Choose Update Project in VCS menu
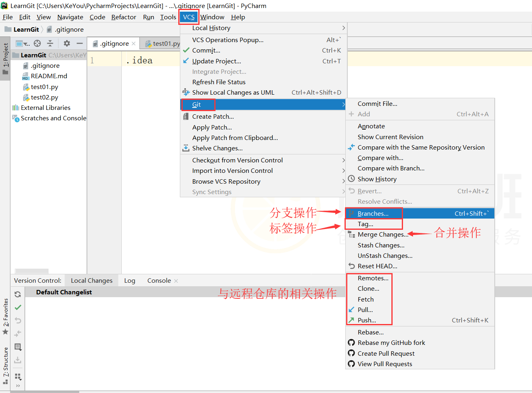Screen dimensions: 532x393 [x=264, y=61]
